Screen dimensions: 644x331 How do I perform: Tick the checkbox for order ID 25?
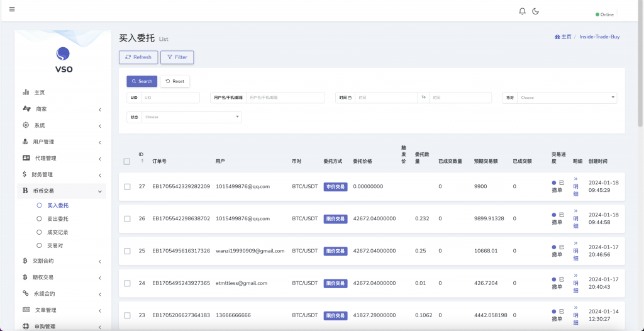pyautogui.click(x=127, y=251)
